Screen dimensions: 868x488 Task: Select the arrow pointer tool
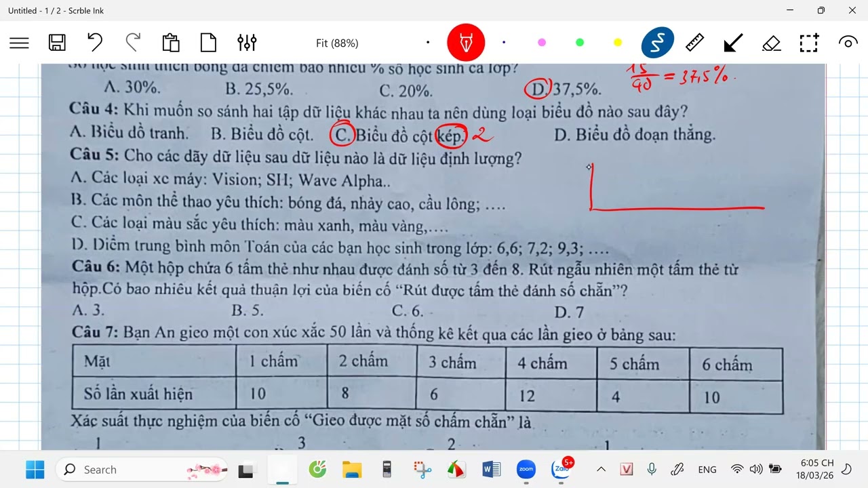click(x=733, y=43)
